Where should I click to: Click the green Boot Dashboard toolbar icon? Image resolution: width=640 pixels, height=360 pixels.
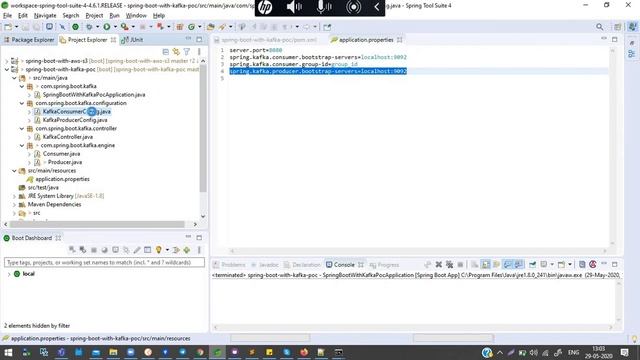[x=75, y=27]
